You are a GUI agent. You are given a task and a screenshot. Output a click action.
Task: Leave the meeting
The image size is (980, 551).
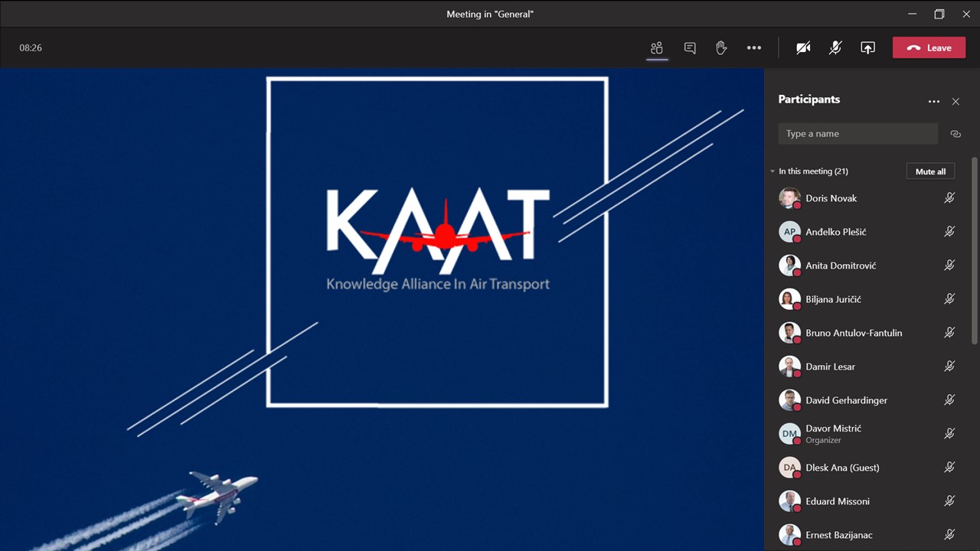click(929, 47)
